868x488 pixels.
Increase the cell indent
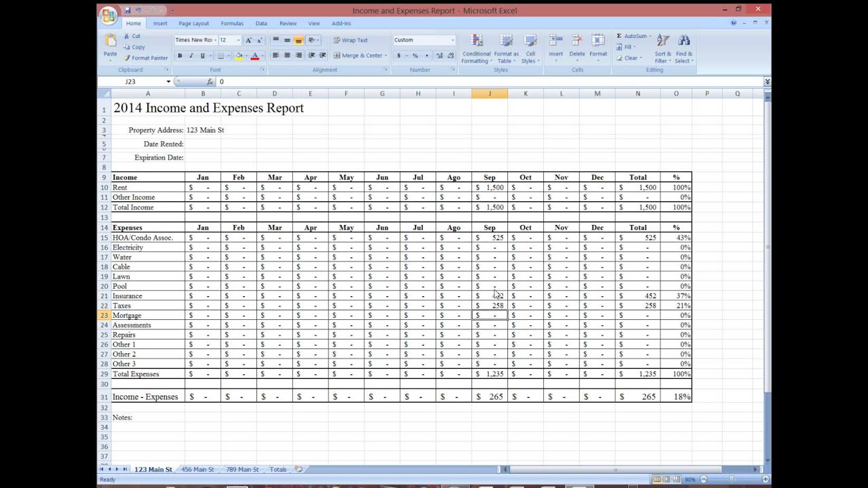point(322,56)
